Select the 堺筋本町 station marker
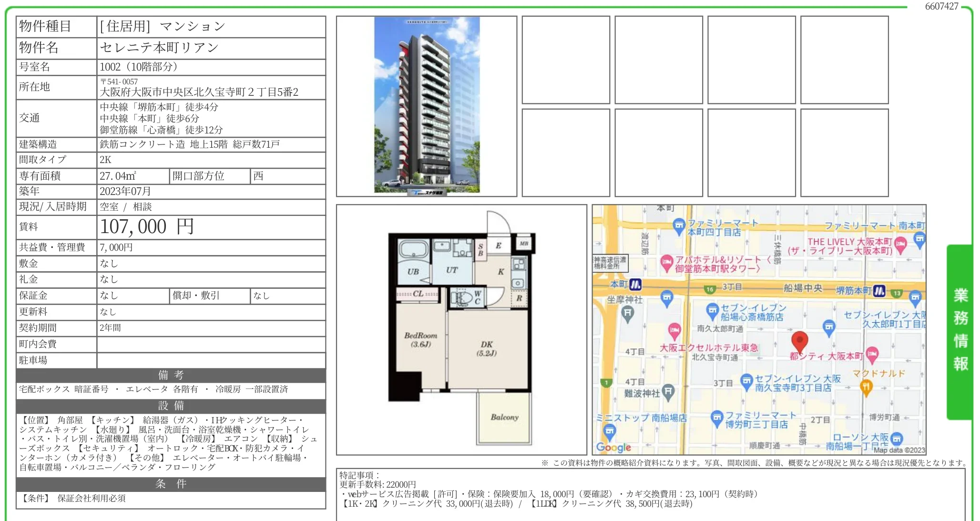The height and width of the screenshot is (521, 980). [879, 290]
